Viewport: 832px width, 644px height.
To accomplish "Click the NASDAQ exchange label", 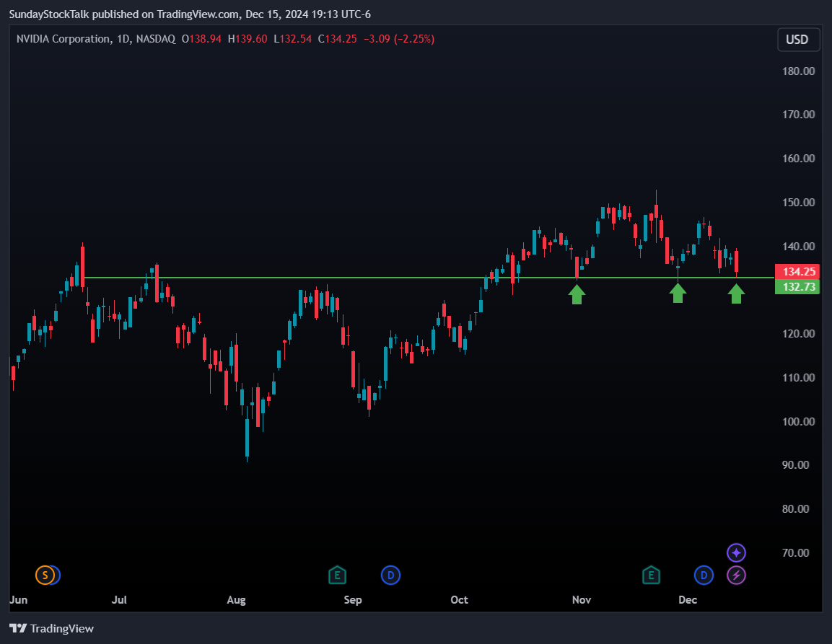I will tap(155, 39).
